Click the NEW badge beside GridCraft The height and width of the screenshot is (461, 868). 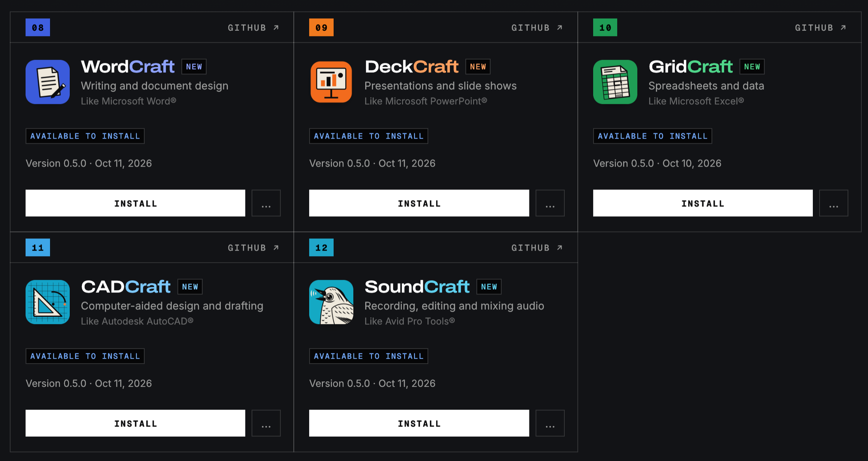(752, 67)
